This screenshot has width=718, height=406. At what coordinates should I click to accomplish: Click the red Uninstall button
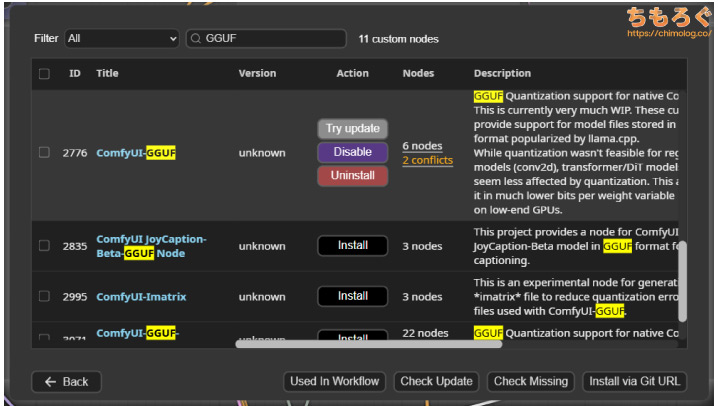(353, 175)
